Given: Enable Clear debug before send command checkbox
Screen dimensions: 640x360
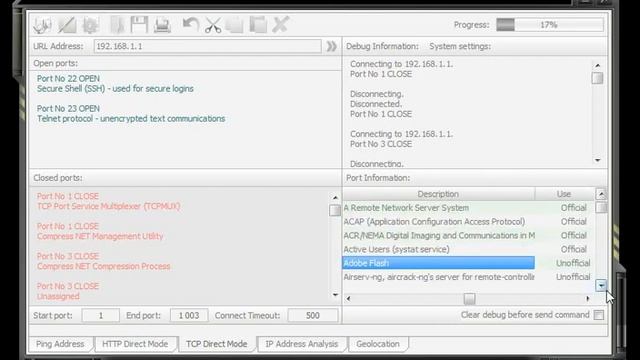Looking at the screenshot, I should click(599, 315).
